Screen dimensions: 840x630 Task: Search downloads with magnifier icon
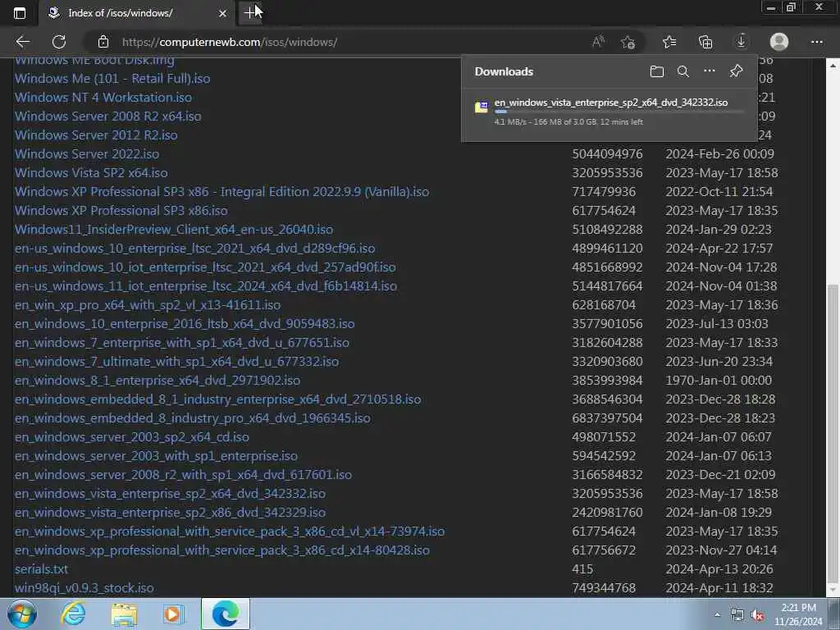click(683, 71)
